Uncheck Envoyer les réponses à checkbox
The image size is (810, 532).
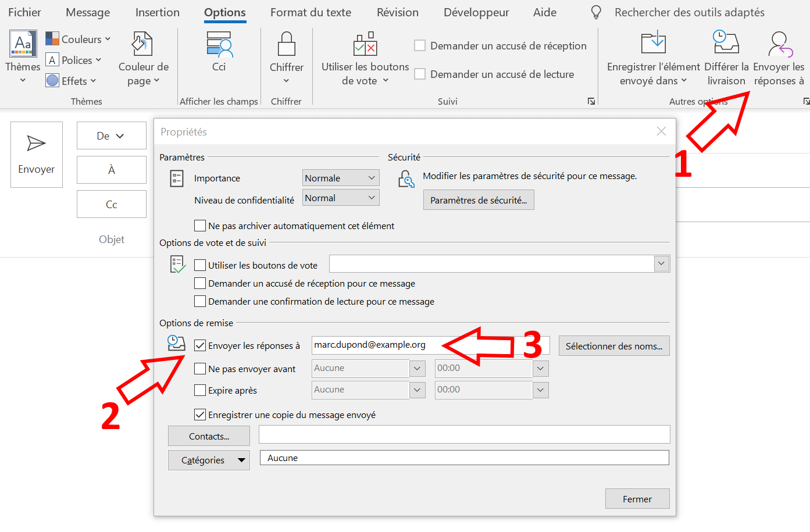pos(200,345)
